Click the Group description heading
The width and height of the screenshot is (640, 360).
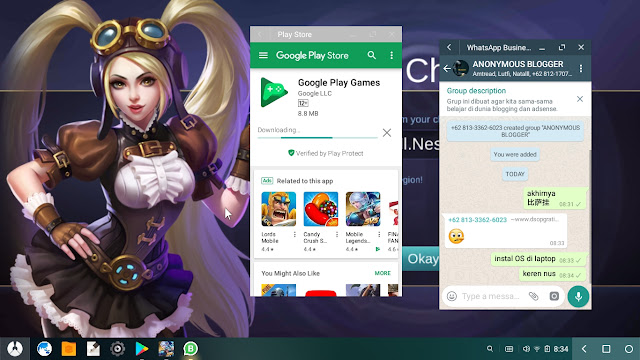[x=476, y=91]
